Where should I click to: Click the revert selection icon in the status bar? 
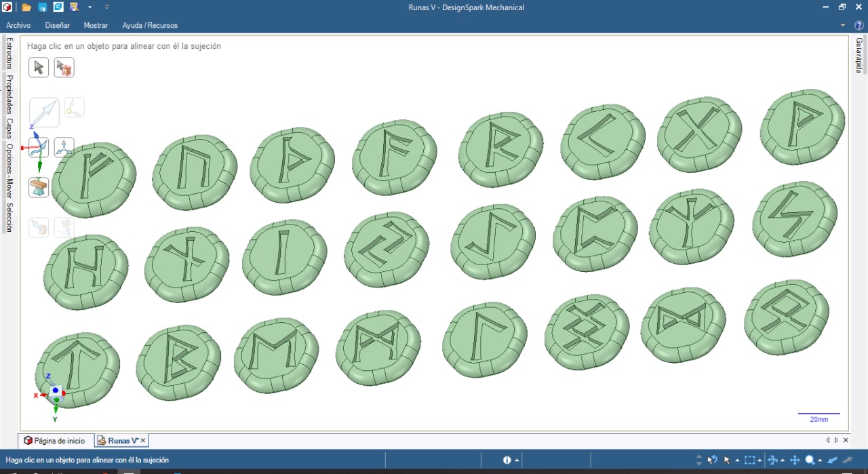(x=712, y=460)
